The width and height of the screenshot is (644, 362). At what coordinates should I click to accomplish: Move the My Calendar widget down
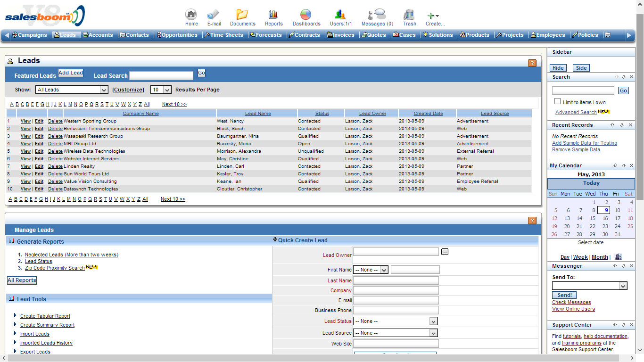coord(623,165)
